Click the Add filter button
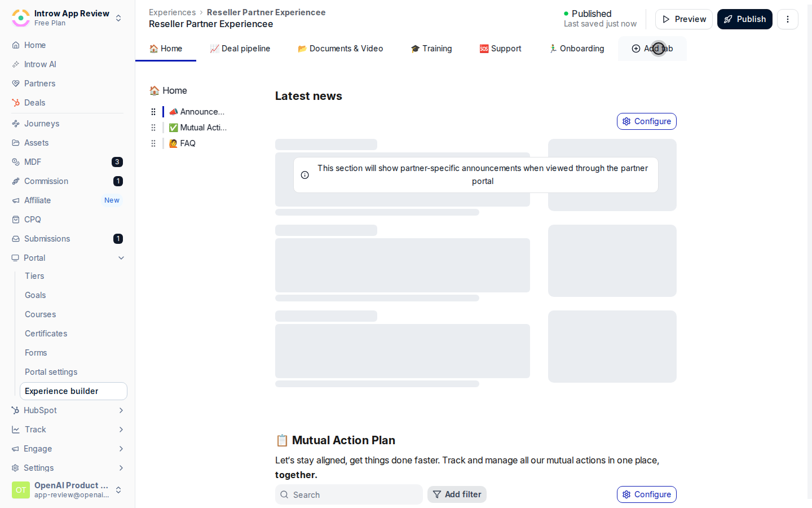The height and width of the screenshot is (508, 812). 457,494
